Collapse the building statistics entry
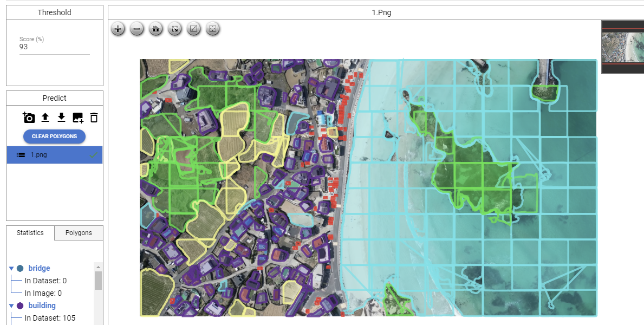 (x=11, y=305)
